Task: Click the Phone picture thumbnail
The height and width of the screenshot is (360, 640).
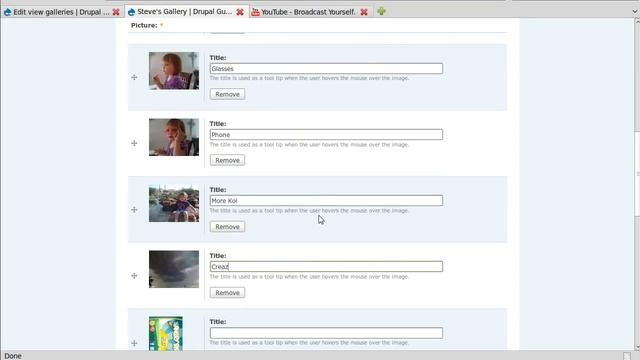Action: pos(174,137)
